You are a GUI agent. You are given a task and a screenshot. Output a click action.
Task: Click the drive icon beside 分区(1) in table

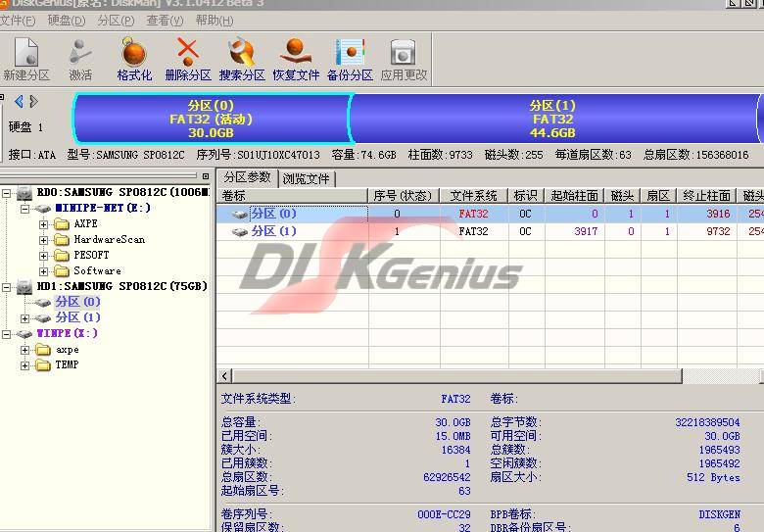[240, 232]
